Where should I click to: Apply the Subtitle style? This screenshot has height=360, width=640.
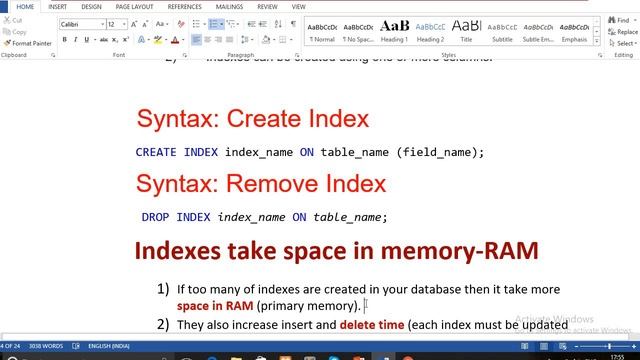coord(502,32)
